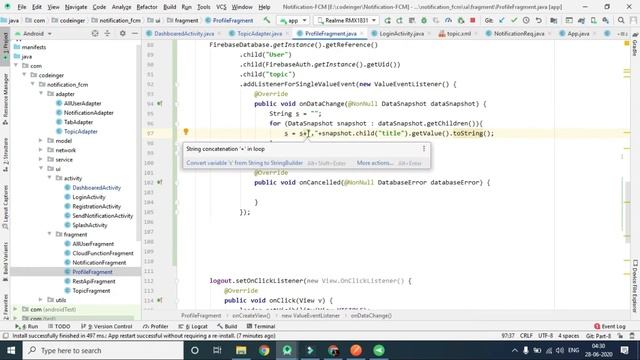
Task: Open the Cortana circle icon in taskbar
Action: 195,350
